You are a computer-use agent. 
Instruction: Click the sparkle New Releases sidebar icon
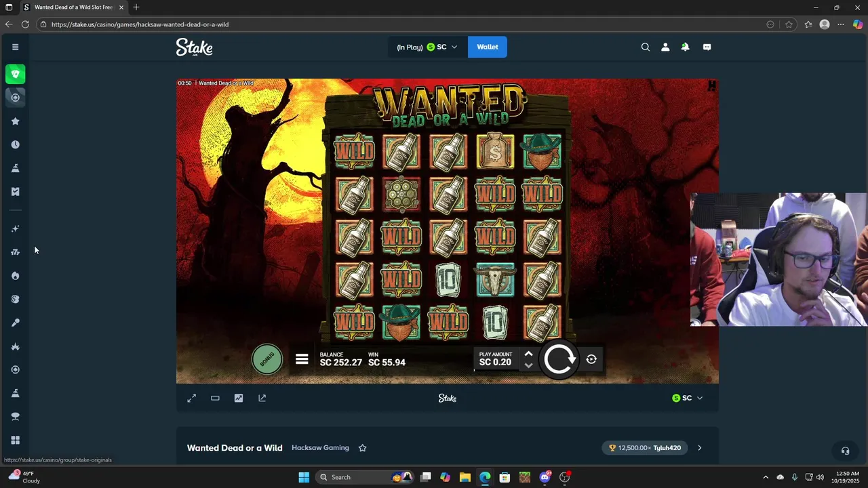[15, 228]
